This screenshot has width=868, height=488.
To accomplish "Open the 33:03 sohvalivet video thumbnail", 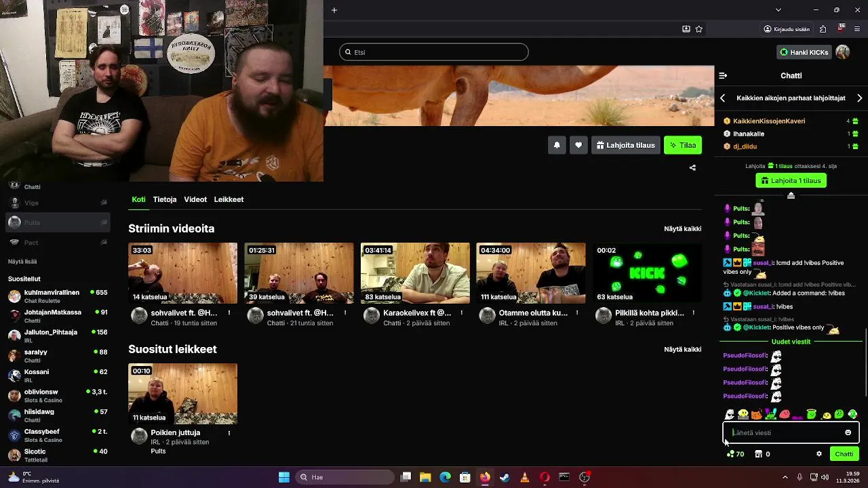I will [x=183, y=272].
